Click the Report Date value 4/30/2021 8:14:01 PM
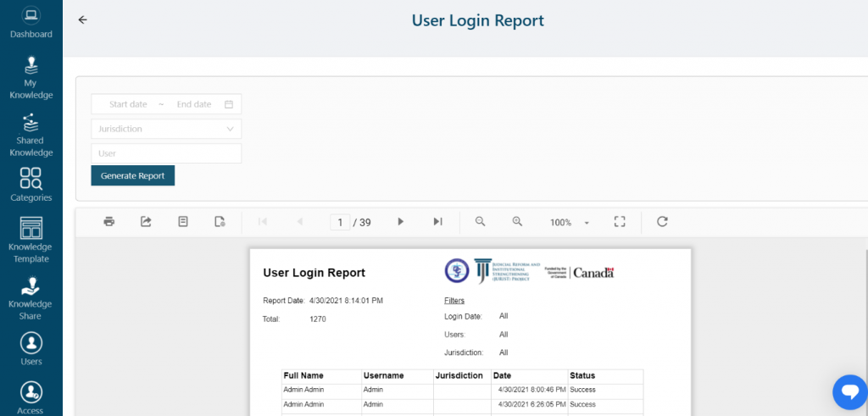Screen dimensions: 868x416 click(346, 301)
